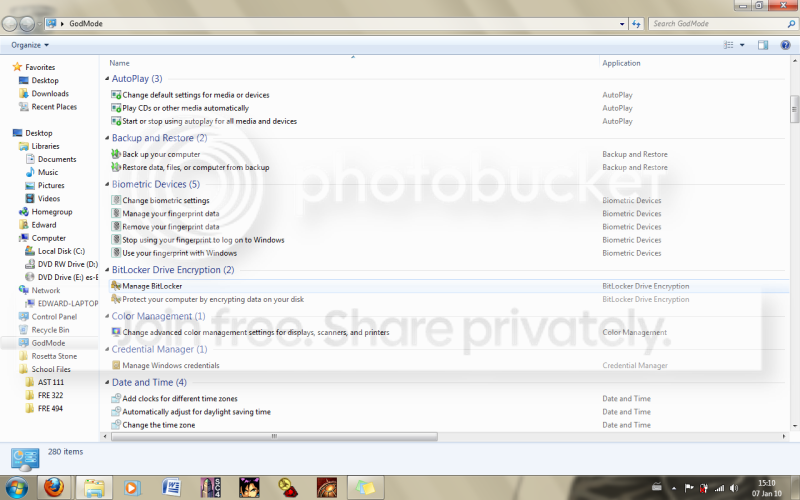The width and height of the screenshot is (800, 500).
Task: Open the Help question mark icon
Action: click(787, 45)
